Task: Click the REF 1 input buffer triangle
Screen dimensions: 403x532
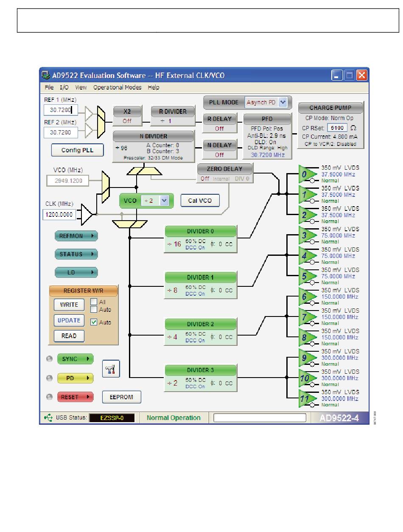Action: click(x=90, y=113)
